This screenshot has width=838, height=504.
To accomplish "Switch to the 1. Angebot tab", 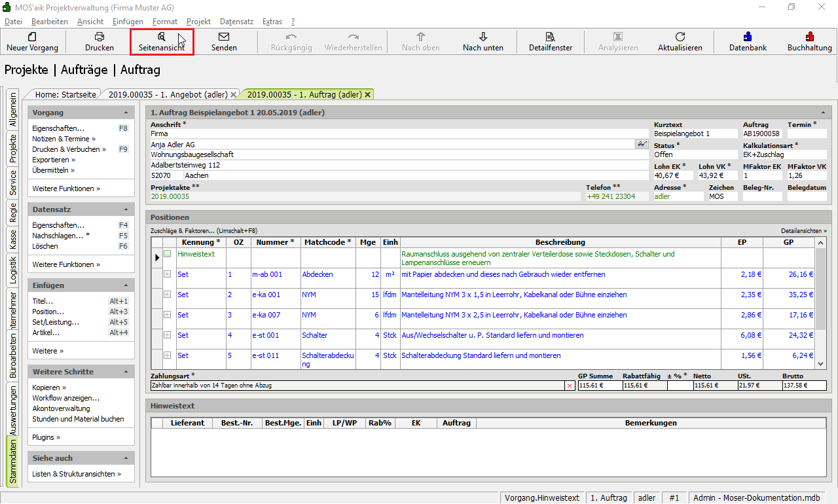I will tap(169, 94).
